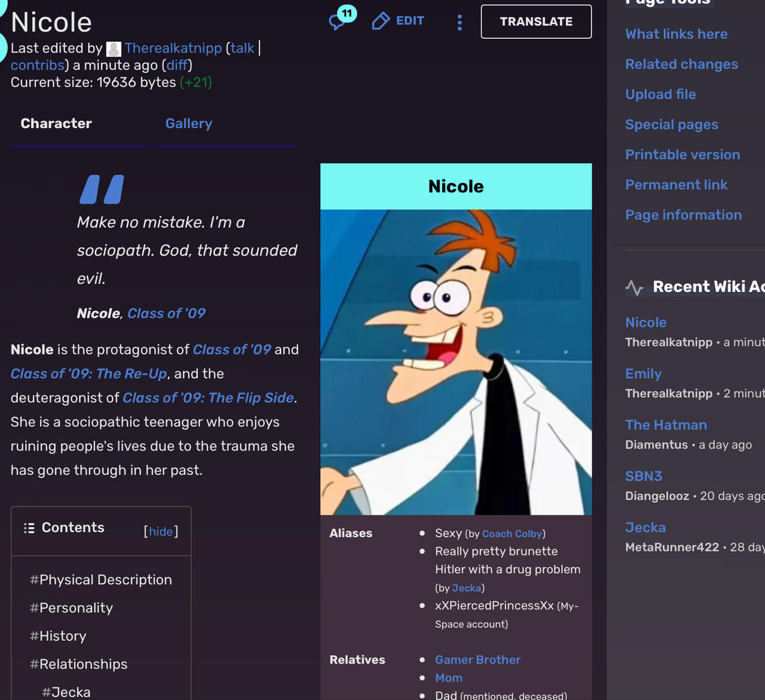Click the TRANSLATE button

[x=536, y=22]
